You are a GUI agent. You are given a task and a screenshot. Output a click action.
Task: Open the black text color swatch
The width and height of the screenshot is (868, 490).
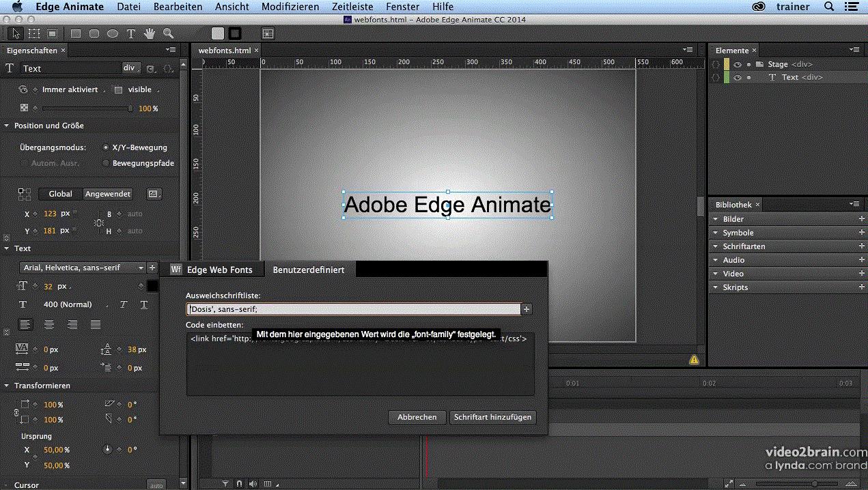[152, 286]
